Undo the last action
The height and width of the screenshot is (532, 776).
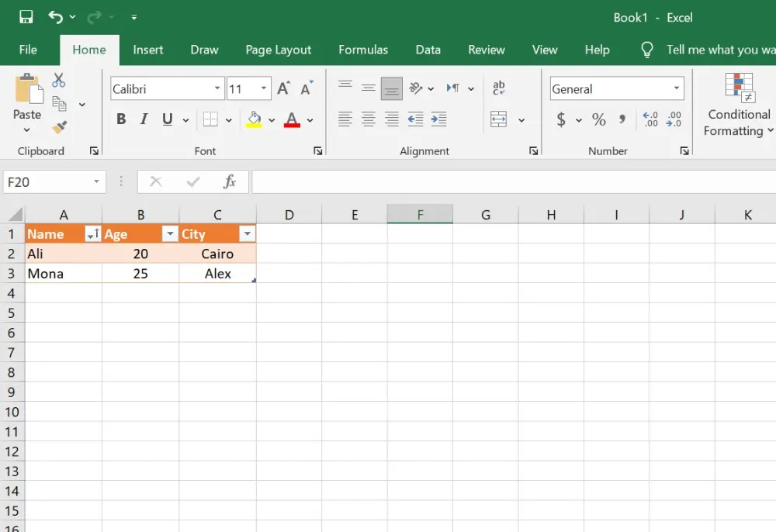[55, 17]
